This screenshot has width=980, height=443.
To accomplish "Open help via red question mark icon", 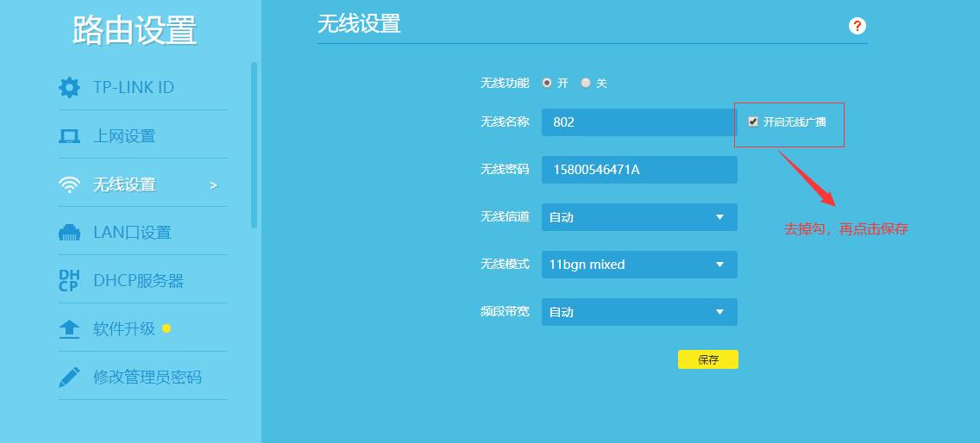I will [x=857, y=26].
